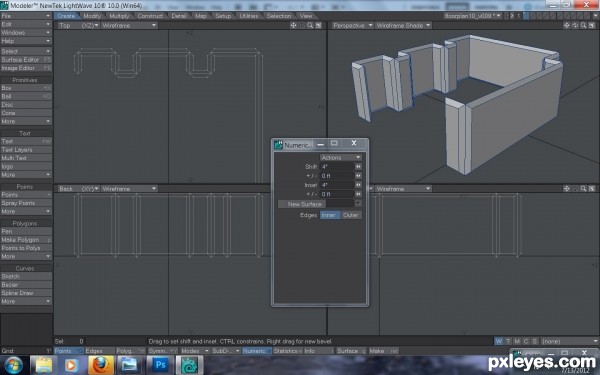This screenshot has width=600, height=375.
Task: Click the Make Polygon button
Action: point(26,240)
